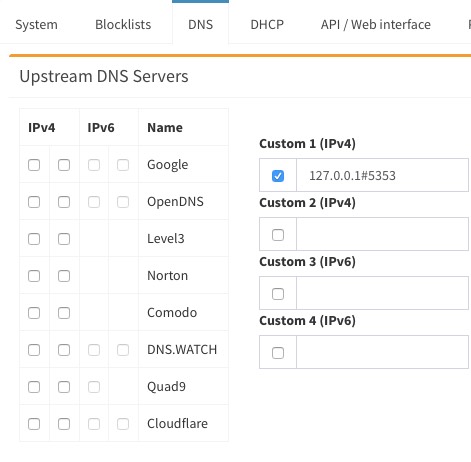Tick the first IPv4 checkbox for Level3

[34, 239]
